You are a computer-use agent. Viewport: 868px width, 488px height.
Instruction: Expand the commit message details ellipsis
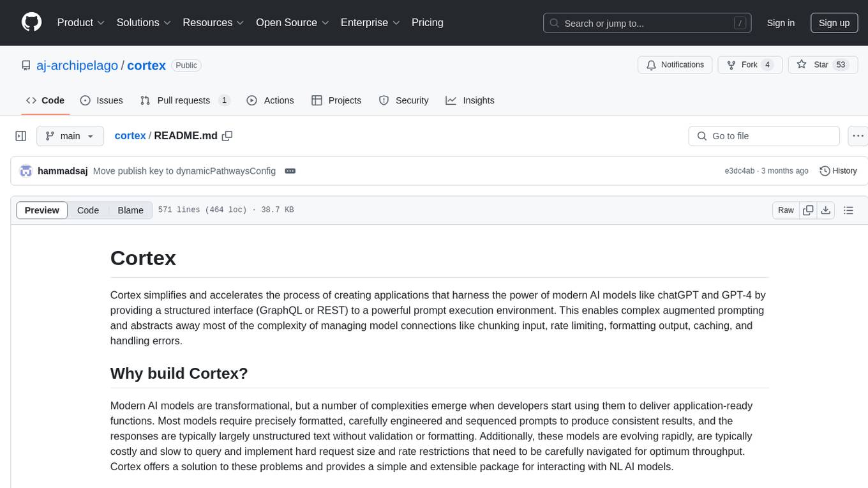click(290, 171)
